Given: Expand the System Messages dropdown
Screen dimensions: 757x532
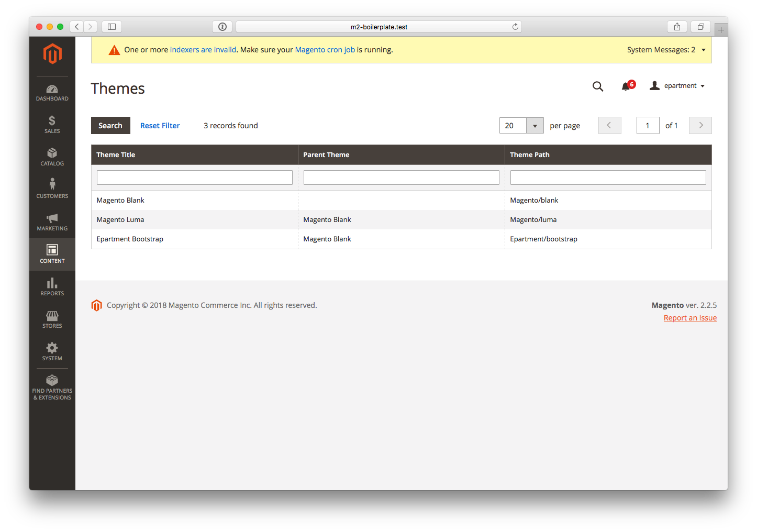Looking at the screenshot, I should tap(666, 50).
